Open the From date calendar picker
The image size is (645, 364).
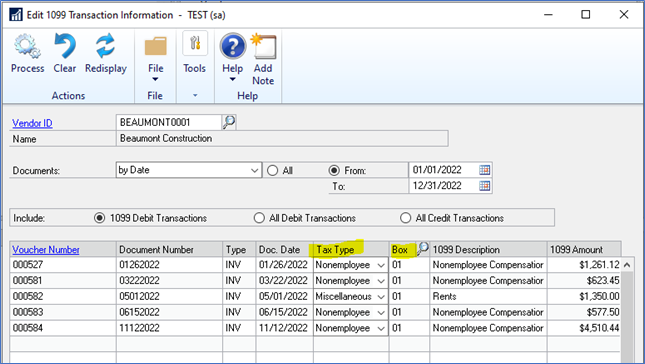click(x=485, y=170)
